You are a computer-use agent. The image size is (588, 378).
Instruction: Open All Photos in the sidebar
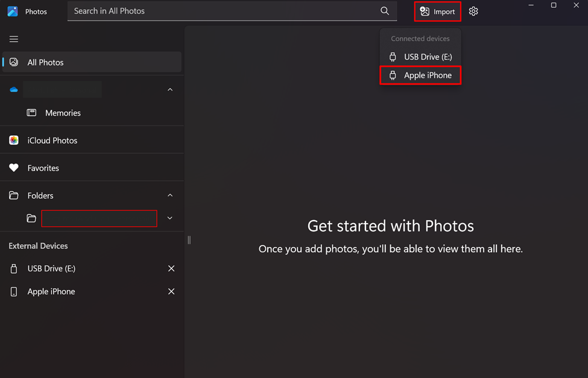92,62
